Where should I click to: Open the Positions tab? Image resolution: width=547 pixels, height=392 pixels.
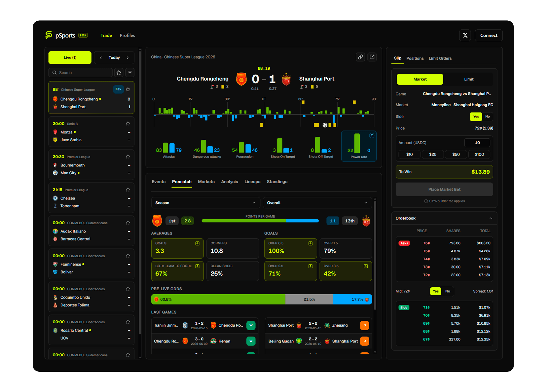(x=415, y=58)
